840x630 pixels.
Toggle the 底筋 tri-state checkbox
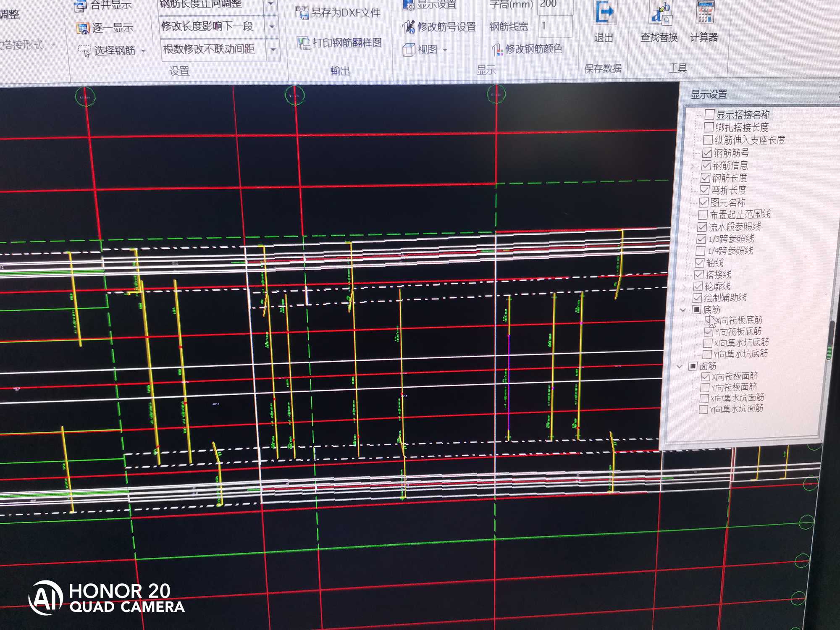click(x=696, y=310)
